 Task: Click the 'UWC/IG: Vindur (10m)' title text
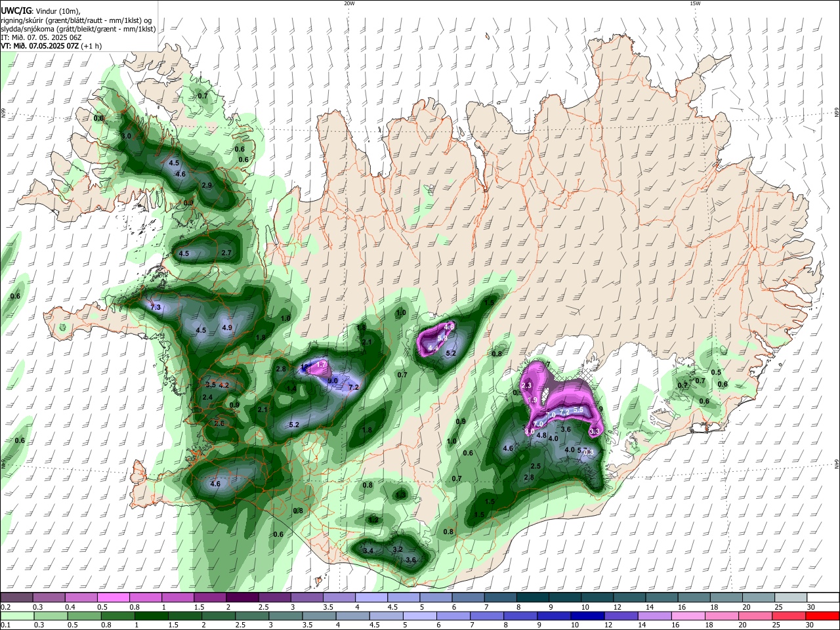point(39,10)
